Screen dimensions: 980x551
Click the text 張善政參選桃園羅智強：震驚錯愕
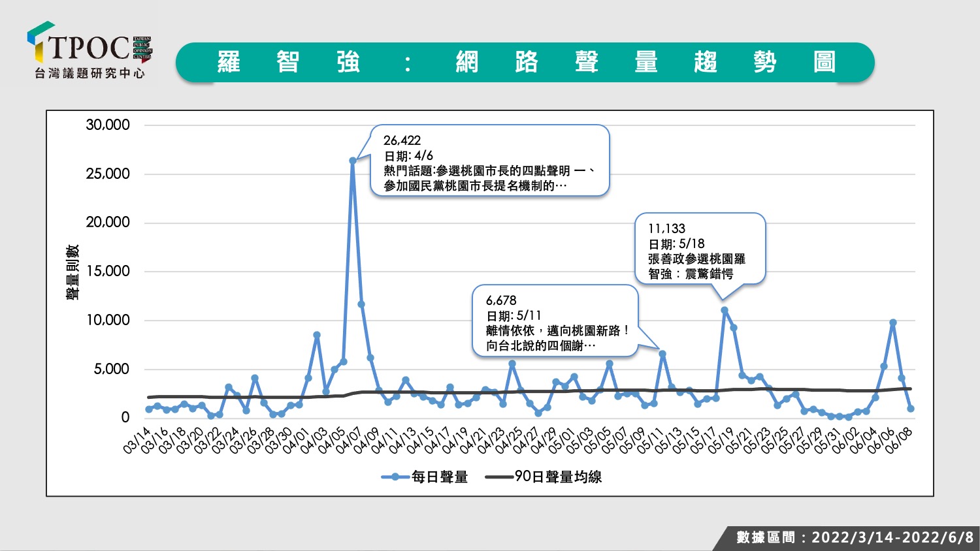click(696, 266)
